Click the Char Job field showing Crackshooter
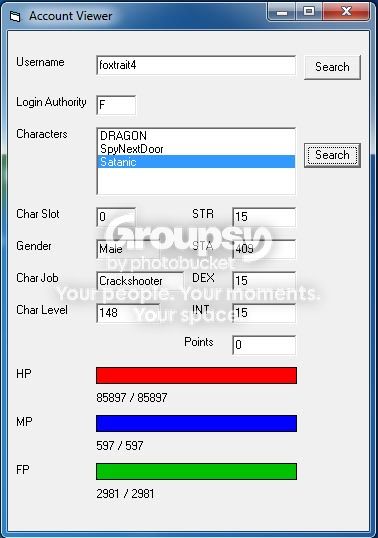The height and width of the screenshot is (538, 378). click(140, 281)
